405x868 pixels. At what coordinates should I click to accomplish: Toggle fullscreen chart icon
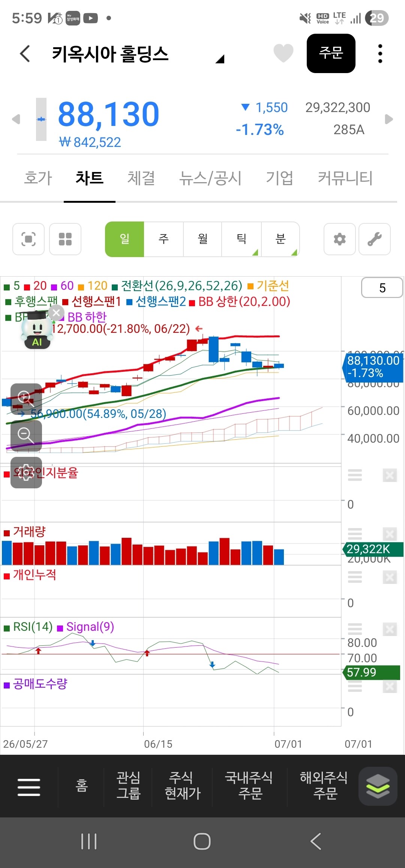(x=28, y=239)
